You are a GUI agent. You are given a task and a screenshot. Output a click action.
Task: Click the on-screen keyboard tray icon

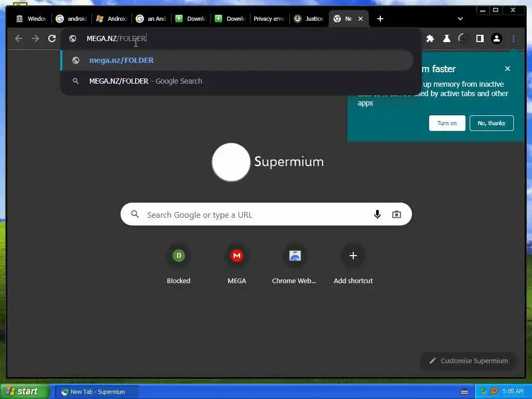click(464, 392)
